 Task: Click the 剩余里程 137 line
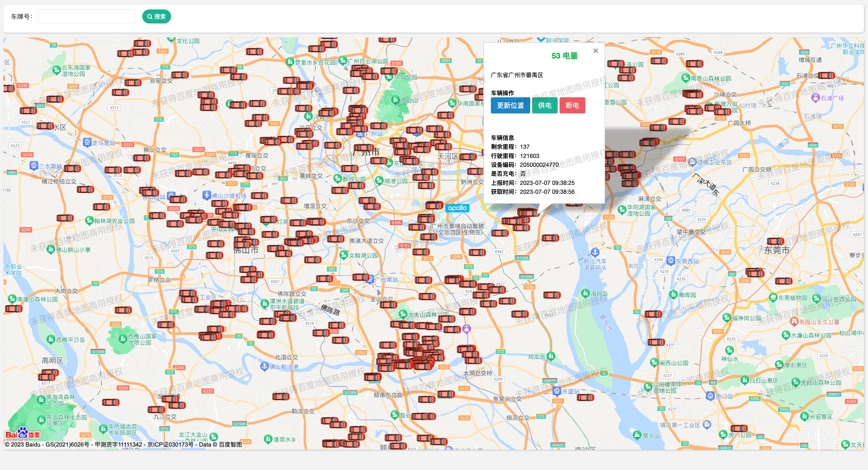[x=510, y=147]
